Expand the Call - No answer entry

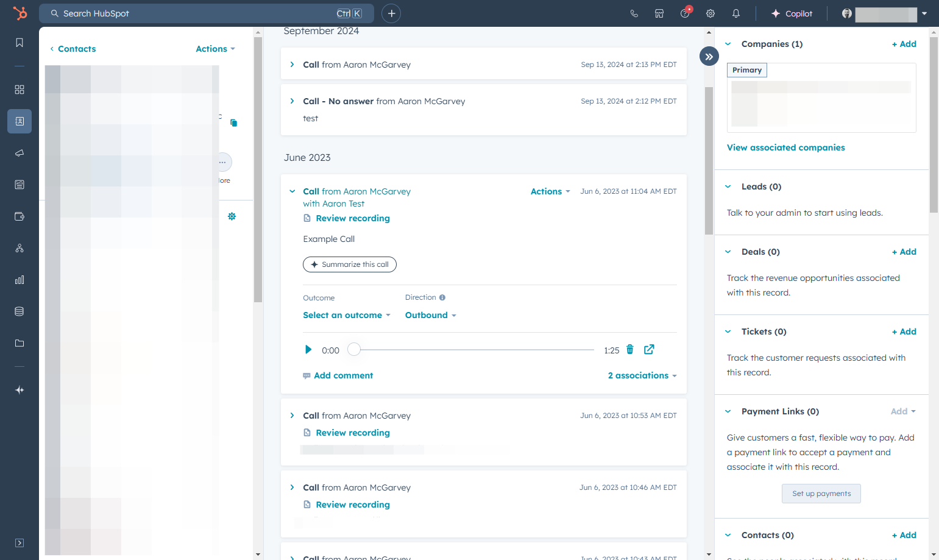(x=292, y=101)
